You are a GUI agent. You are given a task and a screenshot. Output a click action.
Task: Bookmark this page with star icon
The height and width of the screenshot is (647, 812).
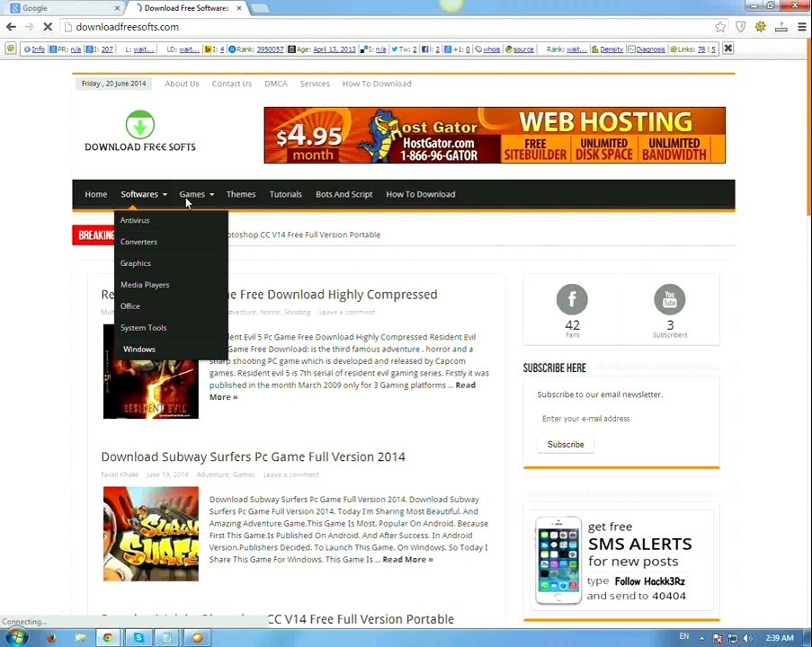pyautogui.click(x=719, y=27)
